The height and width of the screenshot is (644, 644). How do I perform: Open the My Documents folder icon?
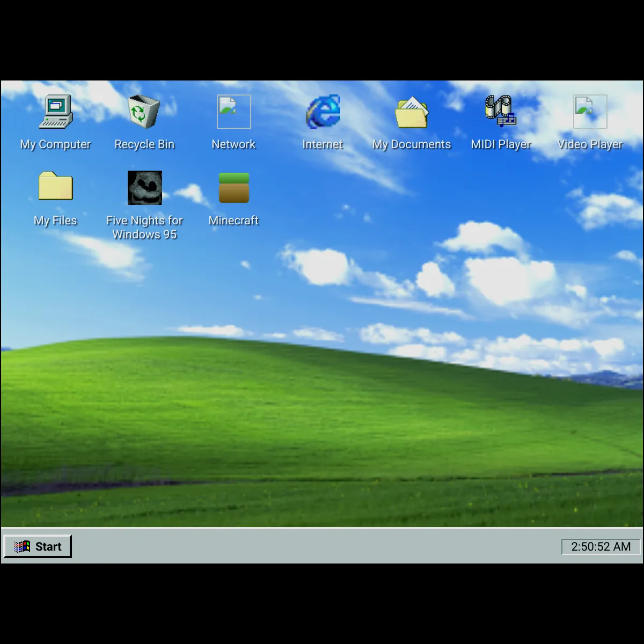coord(412,112)
